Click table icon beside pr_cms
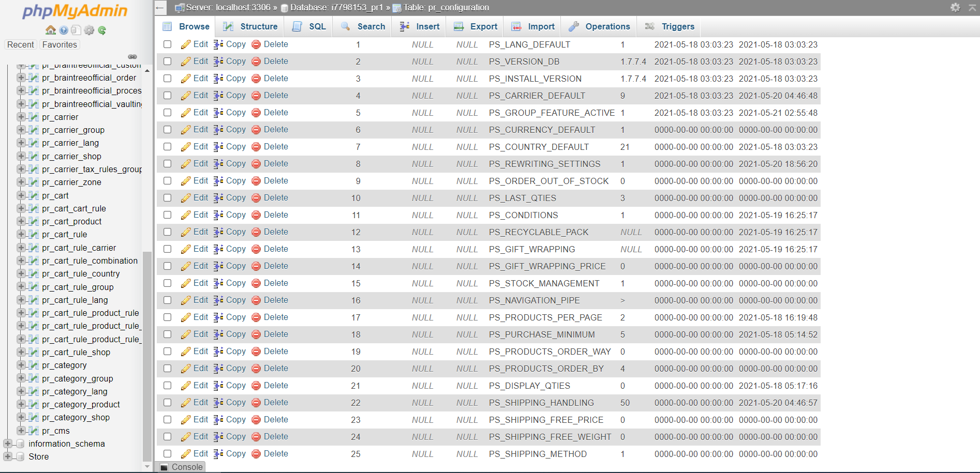The width and height of the screenshot is (980, 473). 34,431
